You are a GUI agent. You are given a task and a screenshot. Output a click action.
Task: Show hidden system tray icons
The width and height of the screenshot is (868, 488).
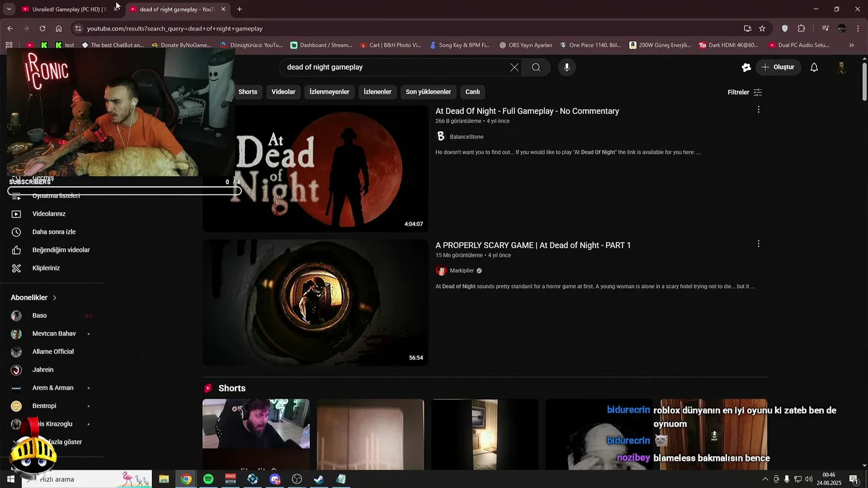pos(766,479)
